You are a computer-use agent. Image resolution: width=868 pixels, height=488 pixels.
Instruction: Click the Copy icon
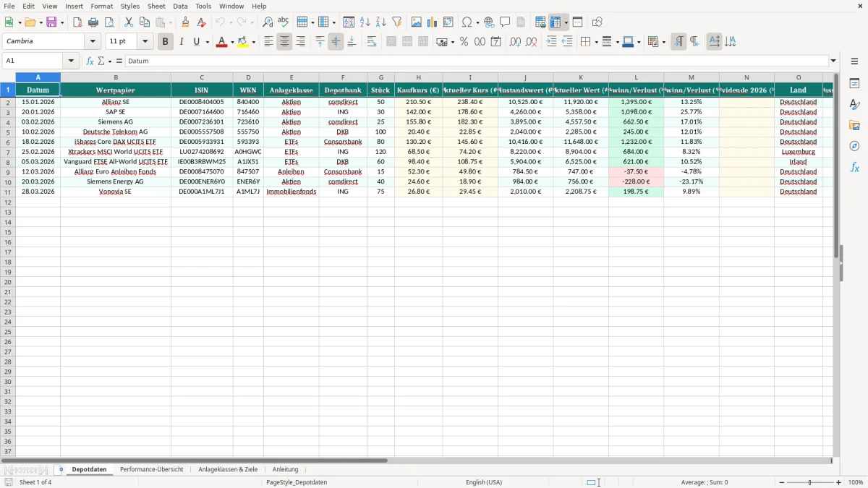point(145,22)
